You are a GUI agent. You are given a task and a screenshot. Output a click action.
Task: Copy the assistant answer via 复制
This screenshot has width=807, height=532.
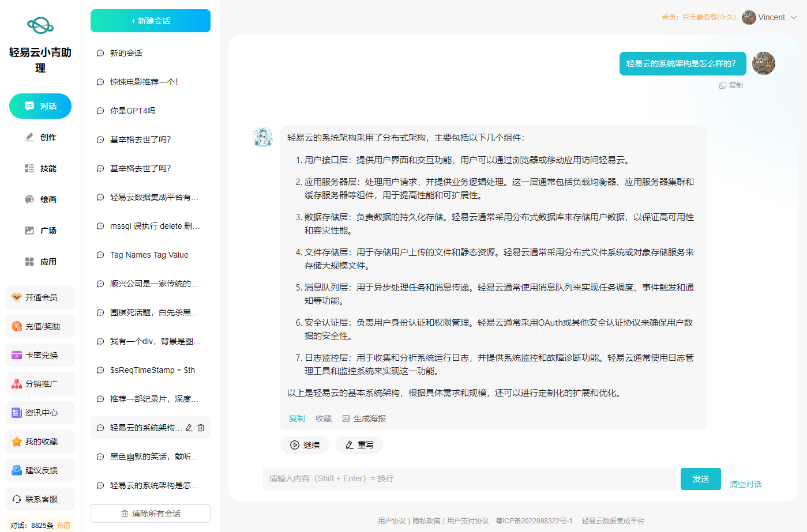click(x=297, y=418)
